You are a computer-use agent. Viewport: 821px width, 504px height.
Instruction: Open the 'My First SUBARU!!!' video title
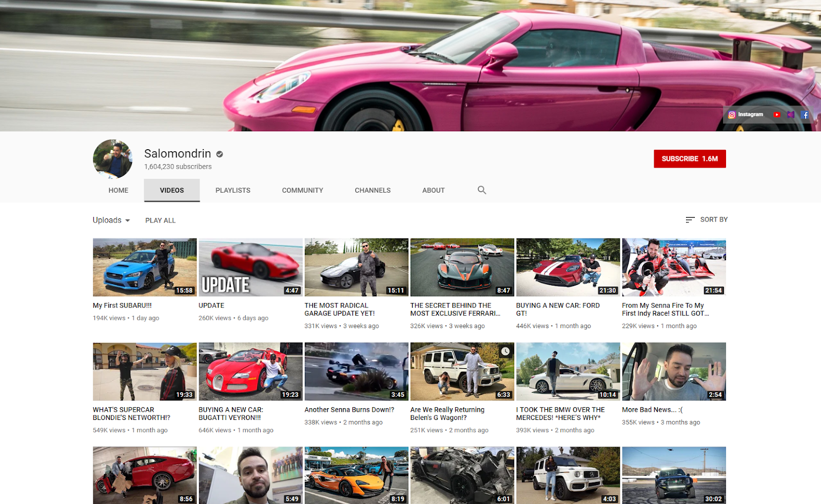pos(122,306)
